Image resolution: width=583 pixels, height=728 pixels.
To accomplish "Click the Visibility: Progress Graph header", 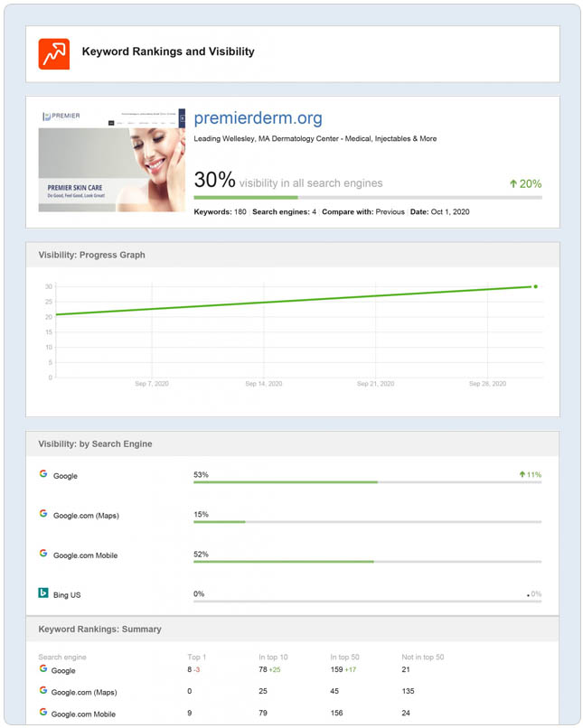I will click(91, 255).
